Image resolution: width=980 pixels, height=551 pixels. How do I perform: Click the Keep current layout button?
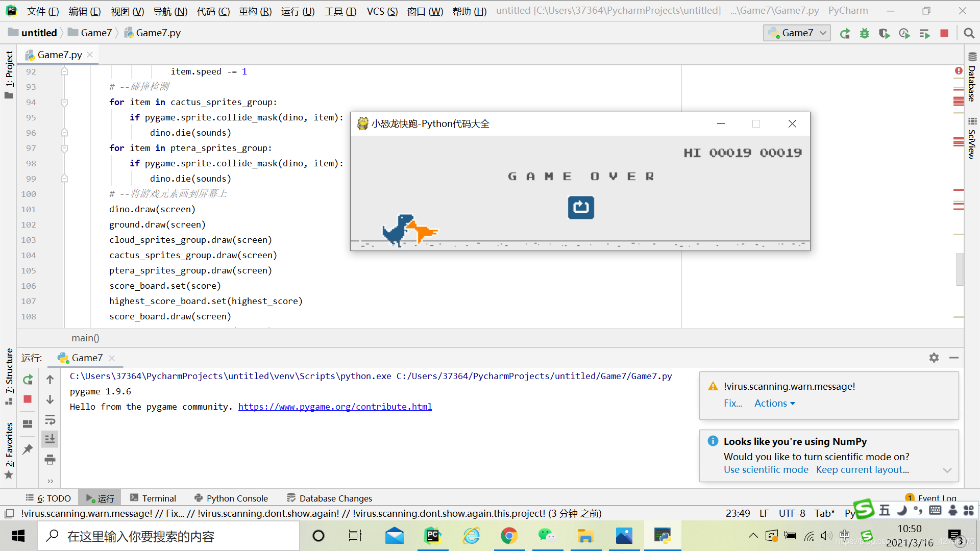[864, 469]
